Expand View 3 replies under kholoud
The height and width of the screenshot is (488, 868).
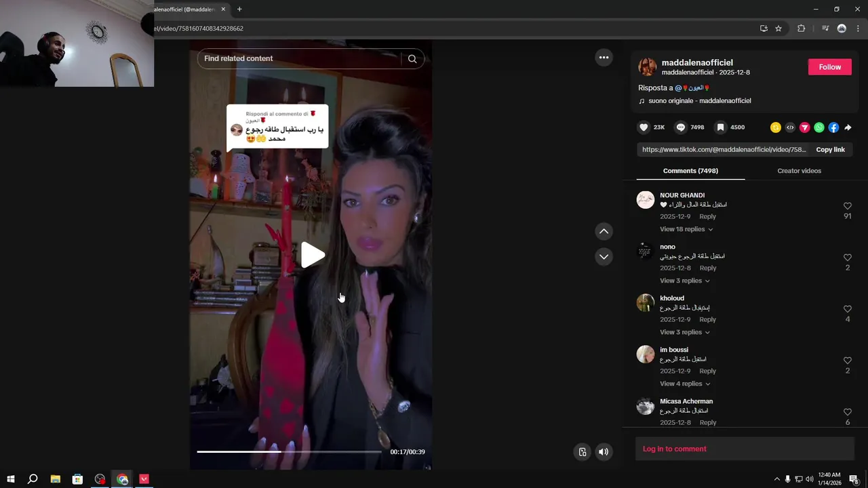coord(684,332)
